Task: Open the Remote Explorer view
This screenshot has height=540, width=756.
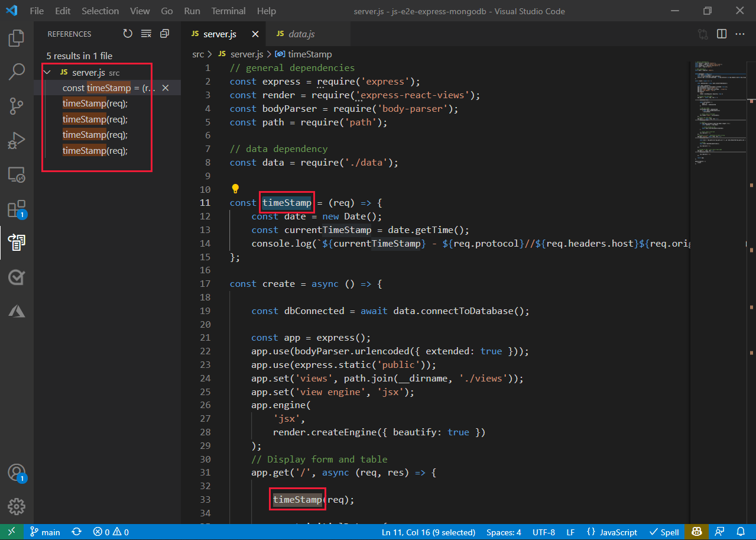Action: (x=16, y=174)
